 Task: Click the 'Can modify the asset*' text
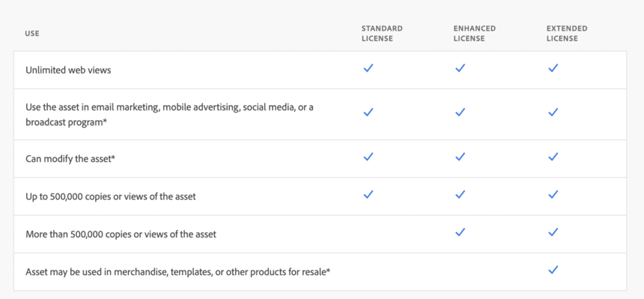pos(70,159)
